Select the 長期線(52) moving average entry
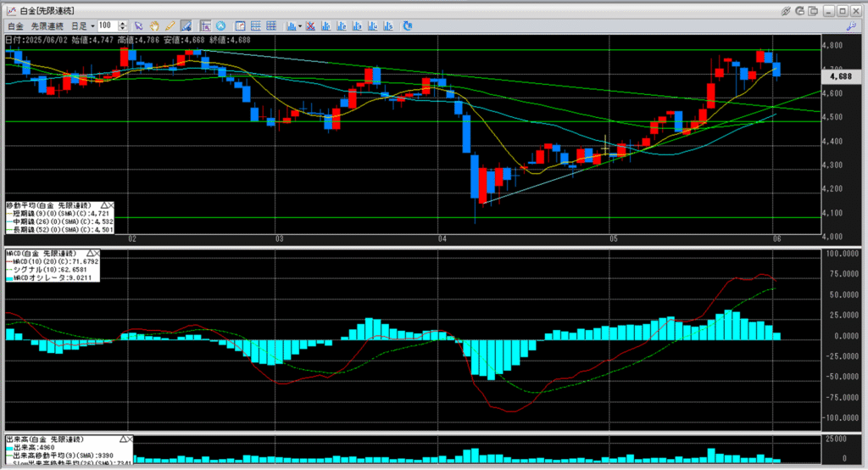Image resolution: width=868 pixels, height=470 pixels. click(60, 229)
